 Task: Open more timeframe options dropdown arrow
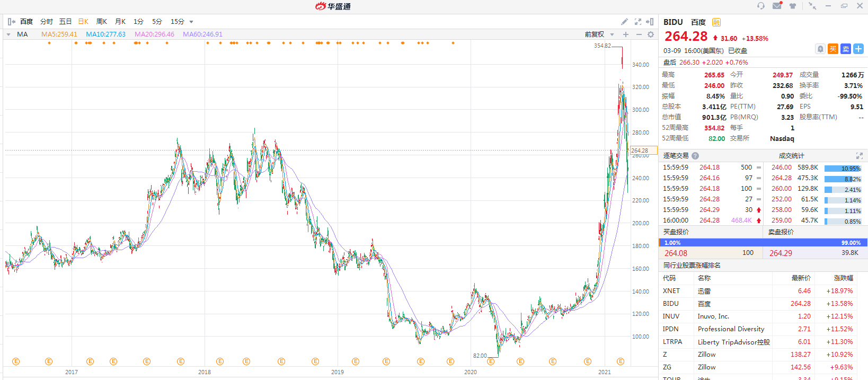(191, 22)
